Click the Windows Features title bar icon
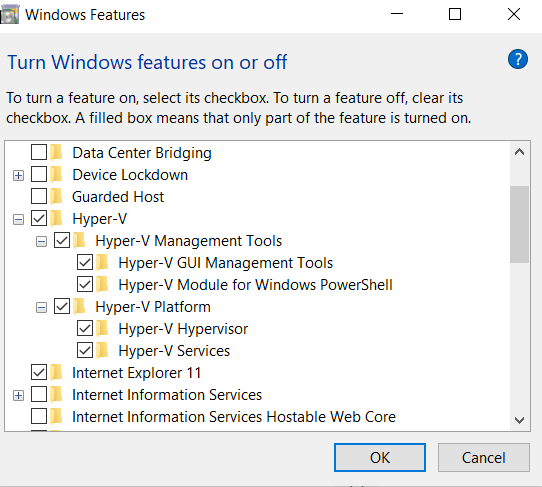 tap(9, 16)
